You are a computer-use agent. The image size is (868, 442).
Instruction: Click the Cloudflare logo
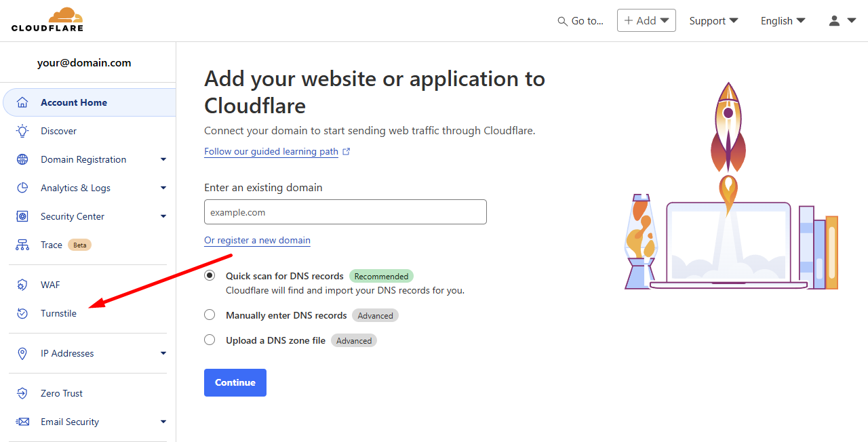pos(47,20)
